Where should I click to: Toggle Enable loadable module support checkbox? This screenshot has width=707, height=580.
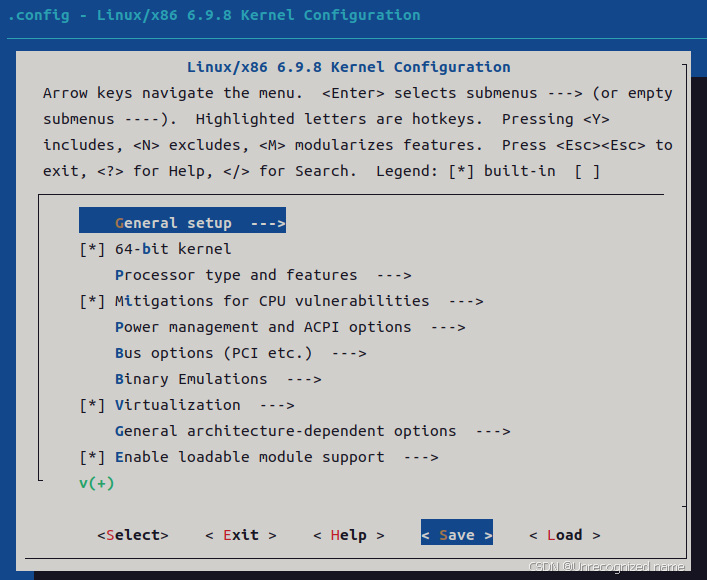pos(92,457)
